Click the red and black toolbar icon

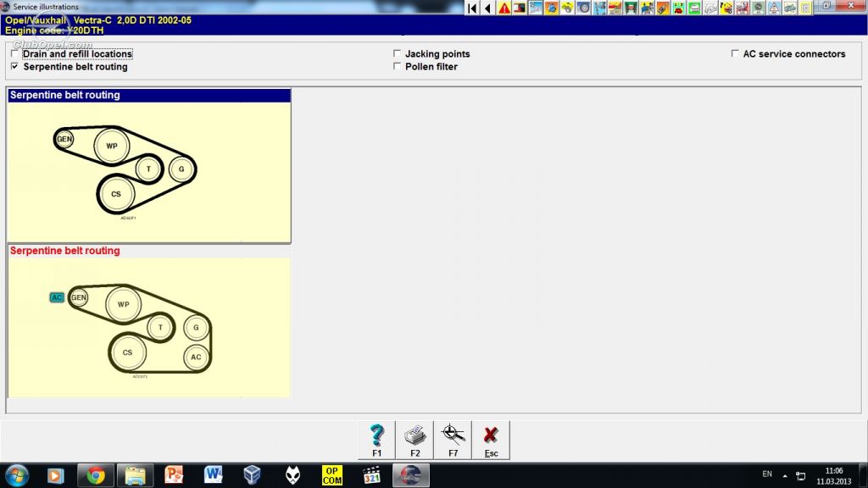[520, 8]
